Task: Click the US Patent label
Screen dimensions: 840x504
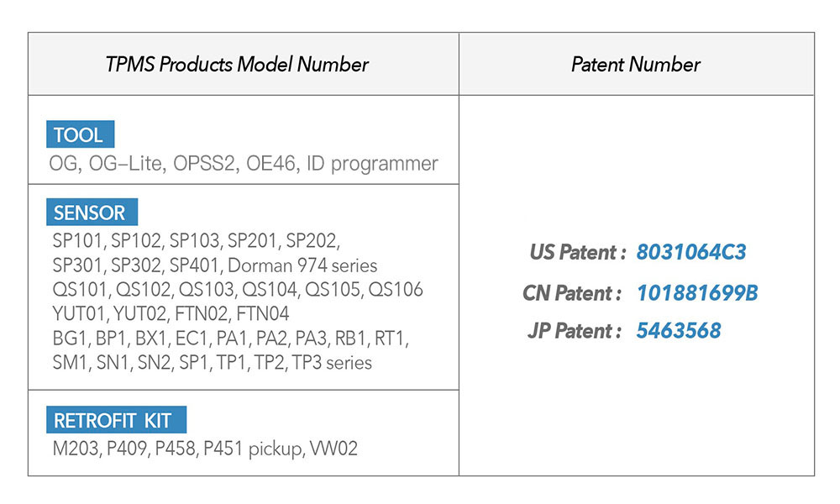Action: coord(577,252)
